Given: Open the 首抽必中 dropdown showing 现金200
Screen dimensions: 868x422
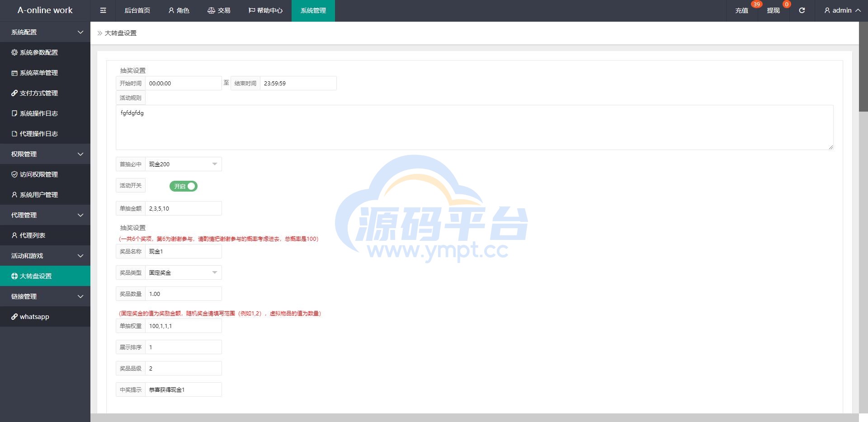Looking at the screenshot, I should click(183, 164).
